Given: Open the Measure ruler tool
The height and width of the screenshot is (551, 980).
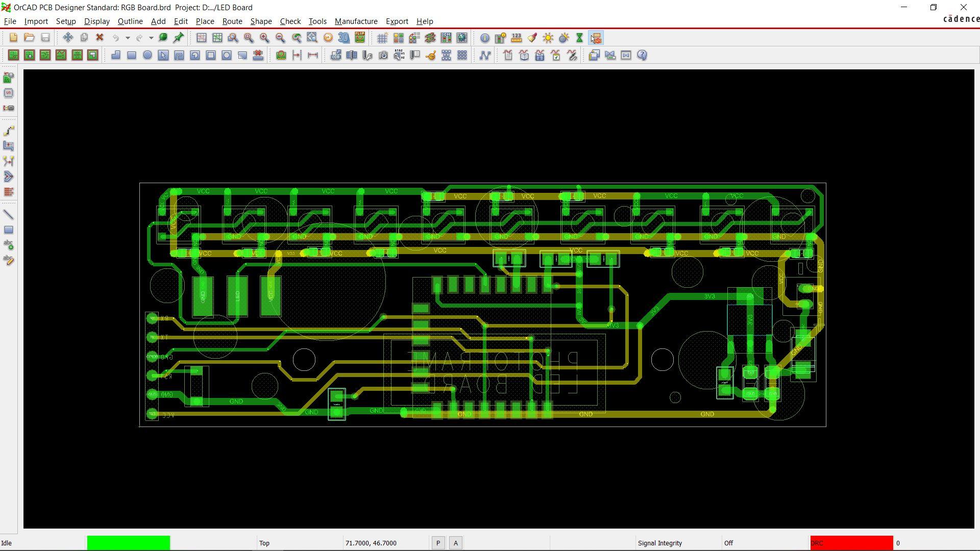Looking at the screenshot, I should (x=516, y=38).
